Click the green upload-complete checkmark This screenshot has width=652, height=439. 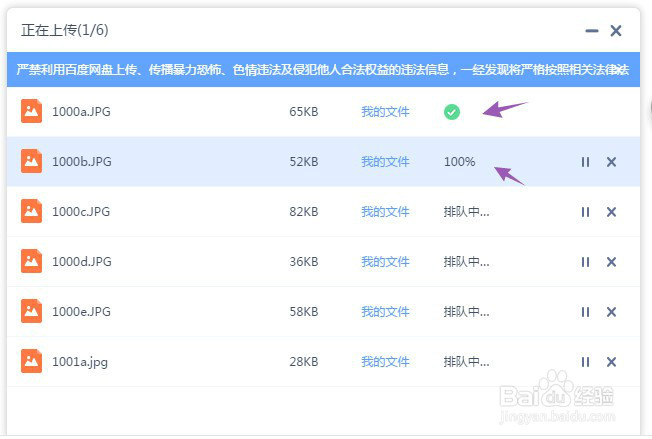click(452, 112)
